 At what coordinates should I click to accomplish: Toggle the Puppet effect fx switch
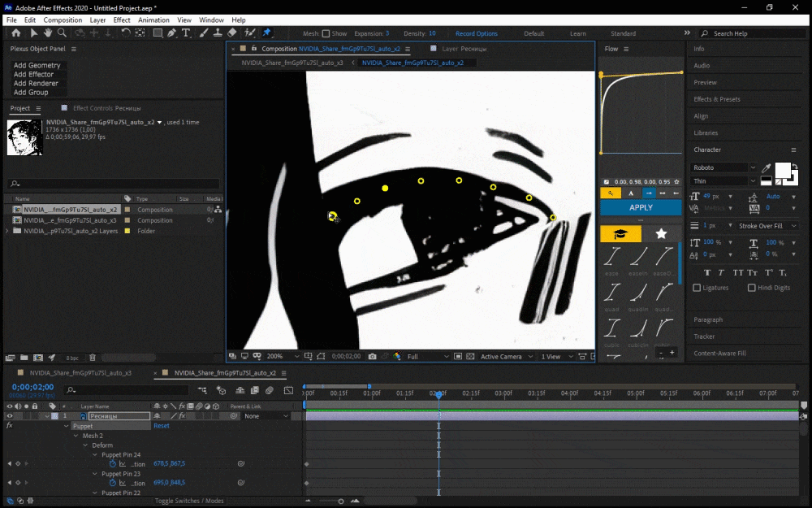coord(9,425)
